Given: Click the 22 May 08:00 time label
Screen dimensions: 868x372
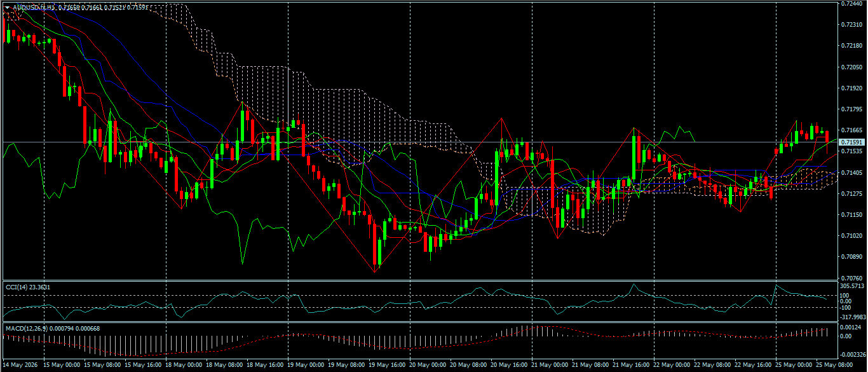Looking at the screenshot, I should pyautogui.click(x=712, y=366).
